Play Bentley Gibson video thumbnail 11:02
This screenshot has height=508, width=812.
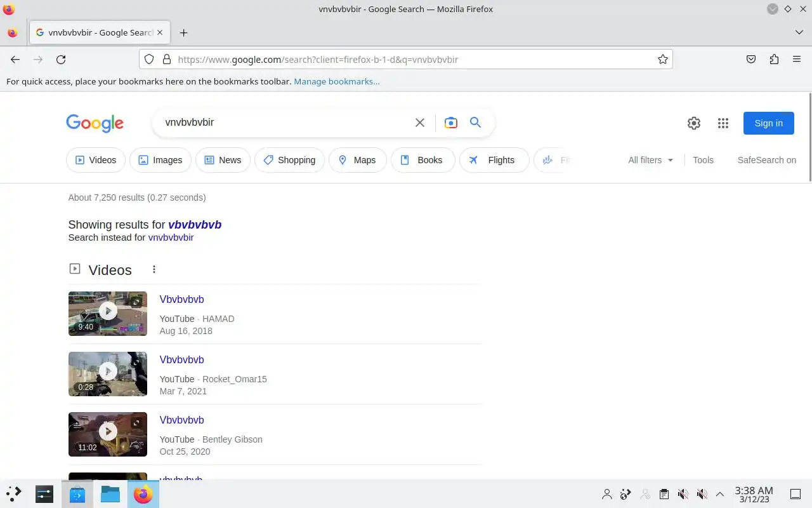tap(108, 434)
